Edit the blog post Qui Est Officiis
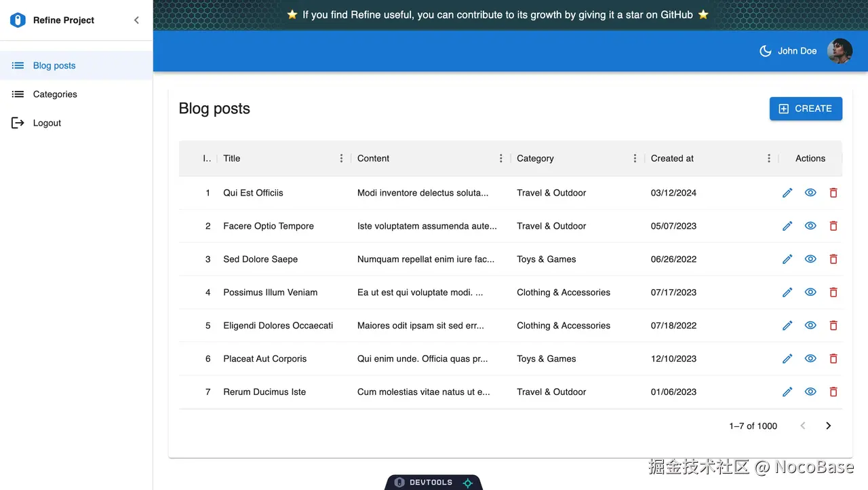This screenshot has width=868, height=490. [787, 193]
